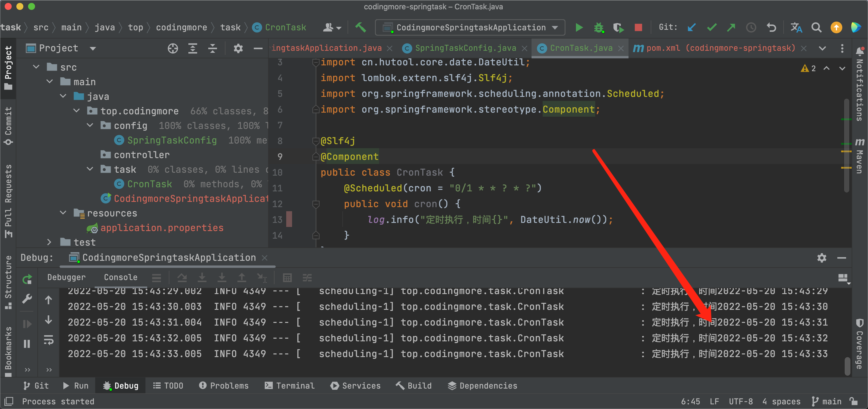Click the green Run application icon
This screenshot has height=409, width=868.
click(x=579, y=28)
